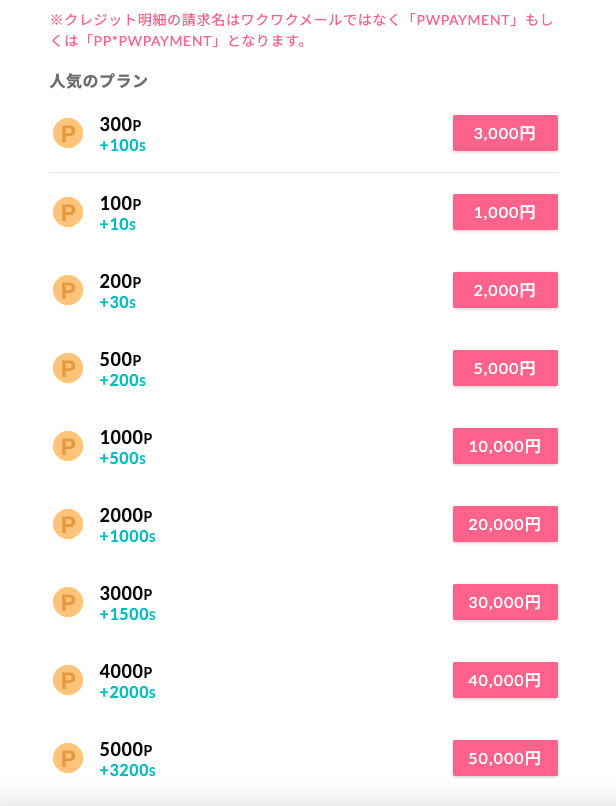Choose the 2,000円 purchase button

point(505,290)
